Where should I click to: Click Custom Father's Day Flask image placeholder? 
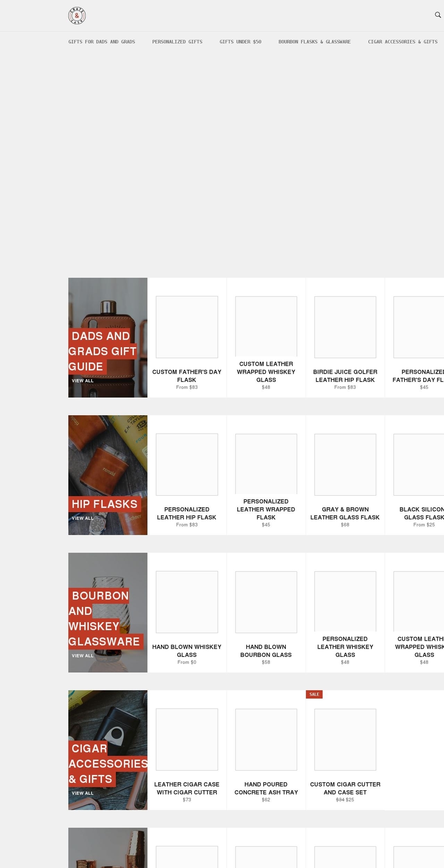tap(187, 327)
